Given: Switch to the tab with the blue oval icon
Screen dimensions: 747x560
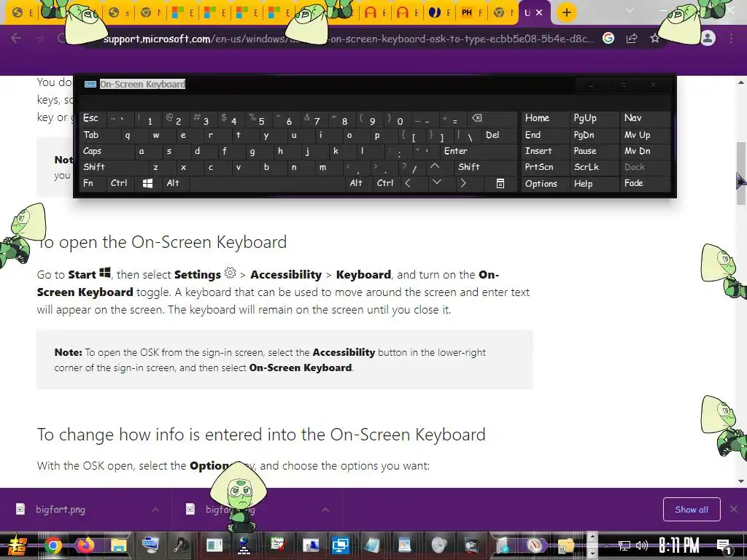Looking at the screenshot, I should [x=440, y=13].
